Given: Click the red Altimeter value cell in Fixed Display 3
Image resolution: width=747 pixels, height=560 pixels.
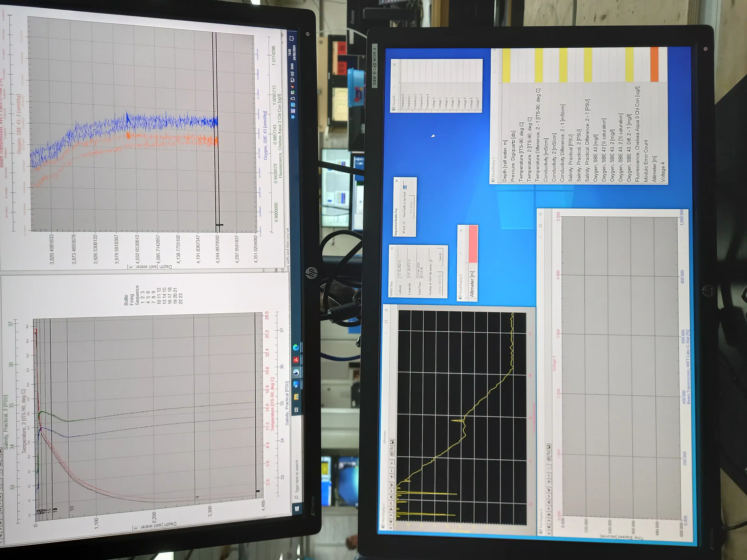Looking at the screenshot, I should pos(473,244).
